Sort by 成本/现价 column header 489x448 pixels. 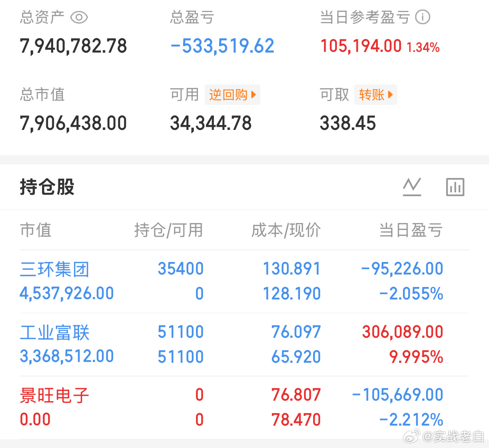pos(286,230)
